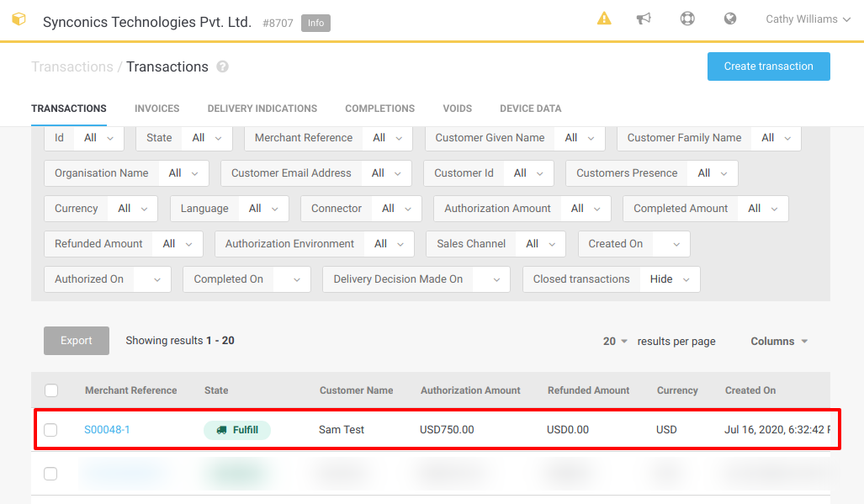Click the megaphone announcements icon
This screenshot has height=504, width=864.
pos(644,19)
